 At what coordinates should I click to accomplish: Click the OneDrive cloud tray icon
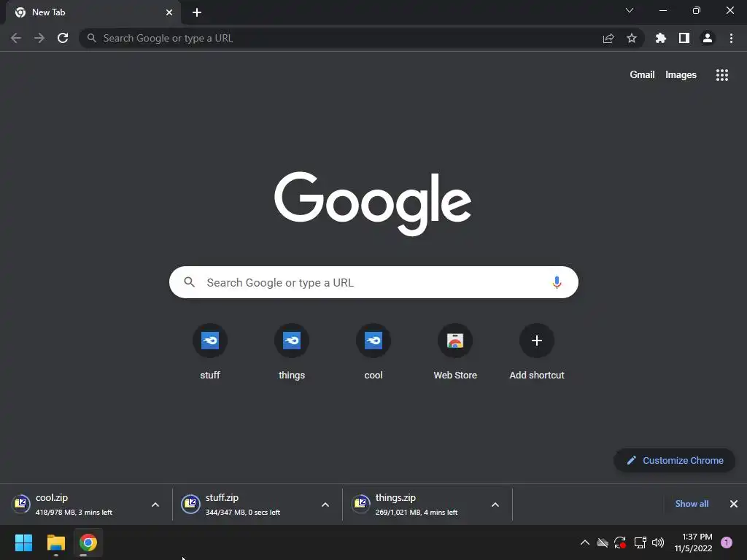tap(602, 542)
